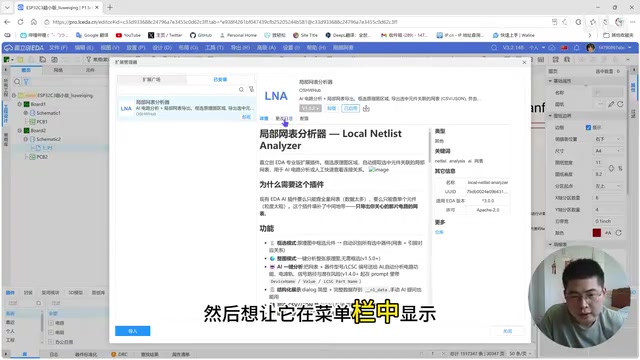Open the 文件 (F) menu

(x=58, y=48)
